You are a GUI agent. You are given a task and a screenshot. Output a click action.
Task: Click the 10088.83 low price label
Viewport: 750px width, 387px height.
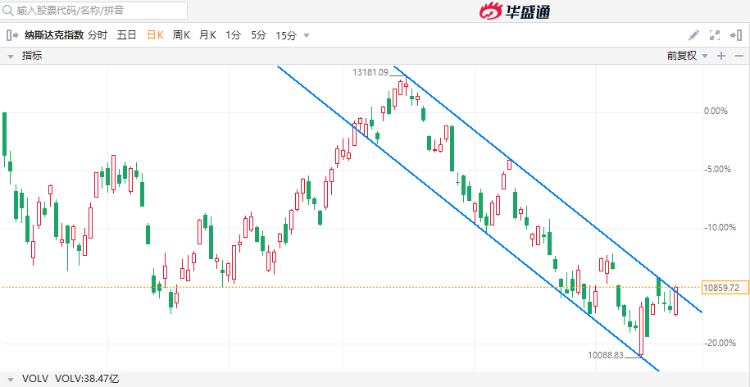(607, 355)
